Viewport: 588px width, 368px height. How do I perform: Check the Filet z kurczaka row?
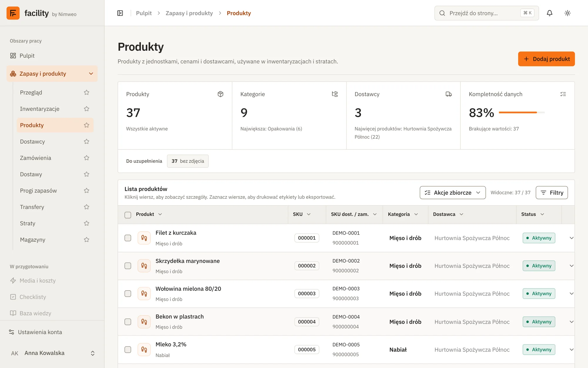(128, 238)
